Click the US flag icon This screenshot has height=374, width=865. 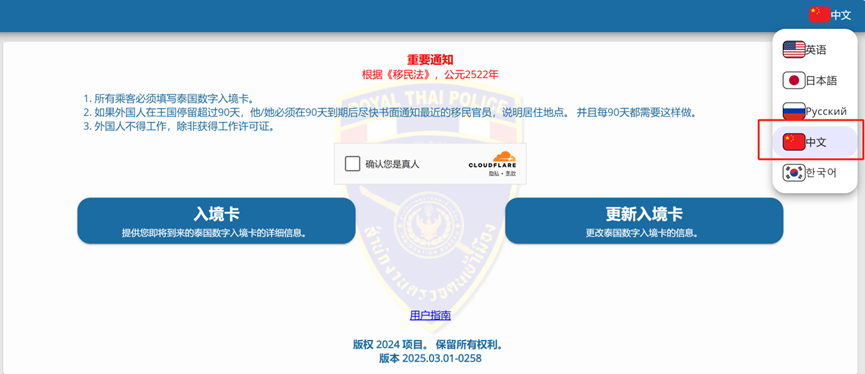click(794, 50)
